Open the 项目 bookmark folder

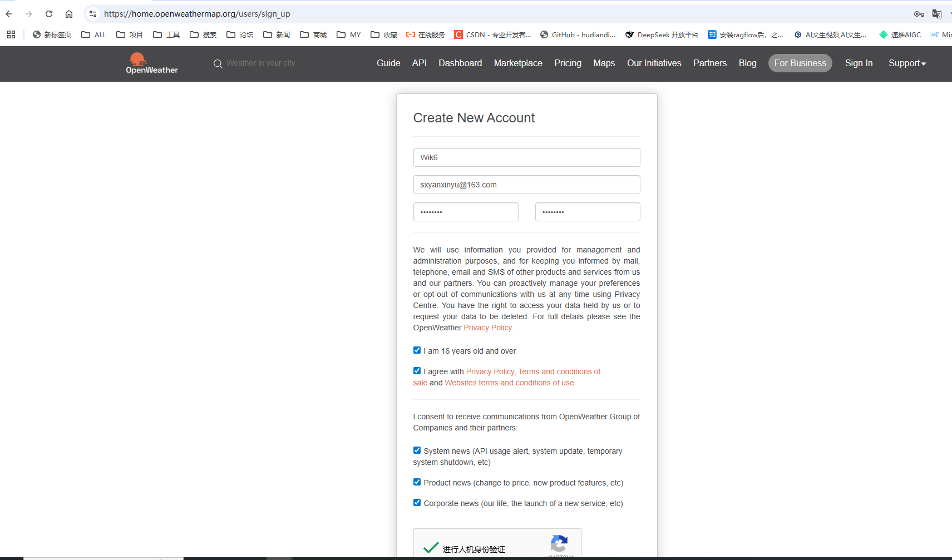129,34
